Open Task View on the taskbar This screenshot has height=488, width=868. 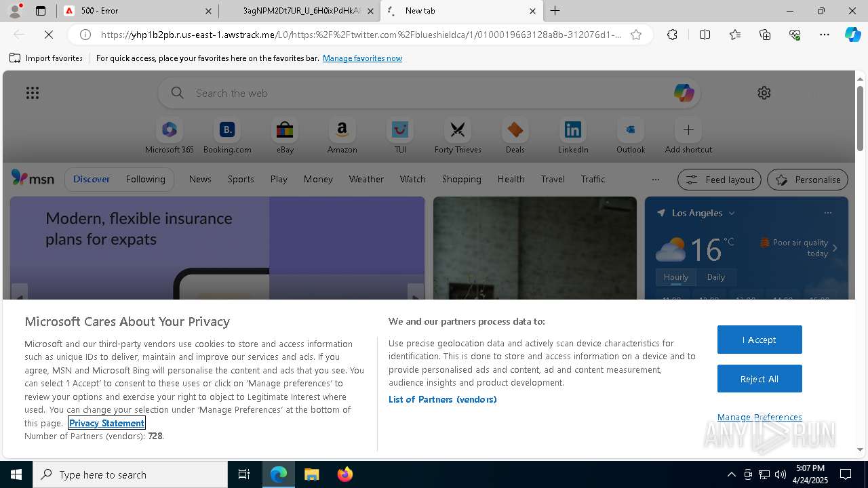pyautogui.click(x=244, y=474)
